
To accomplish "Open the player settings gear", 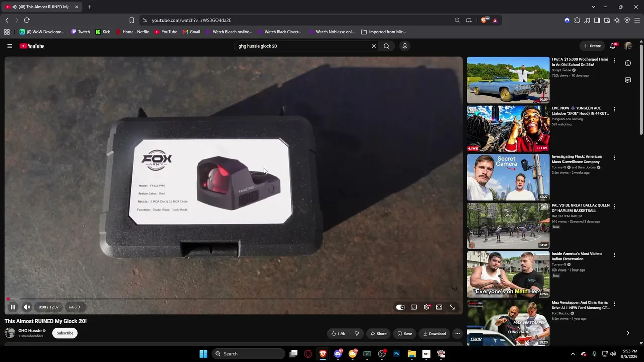I will (x=427, y=307).
